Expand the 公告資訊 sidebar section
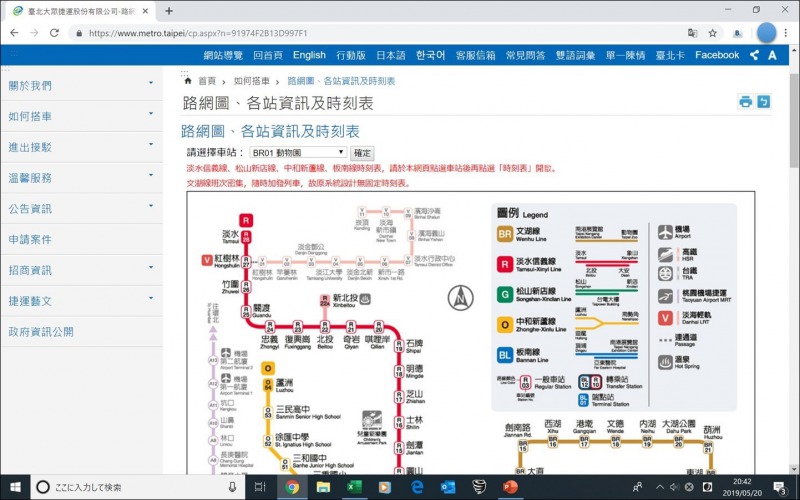800x500 pixels. point(80,208)
